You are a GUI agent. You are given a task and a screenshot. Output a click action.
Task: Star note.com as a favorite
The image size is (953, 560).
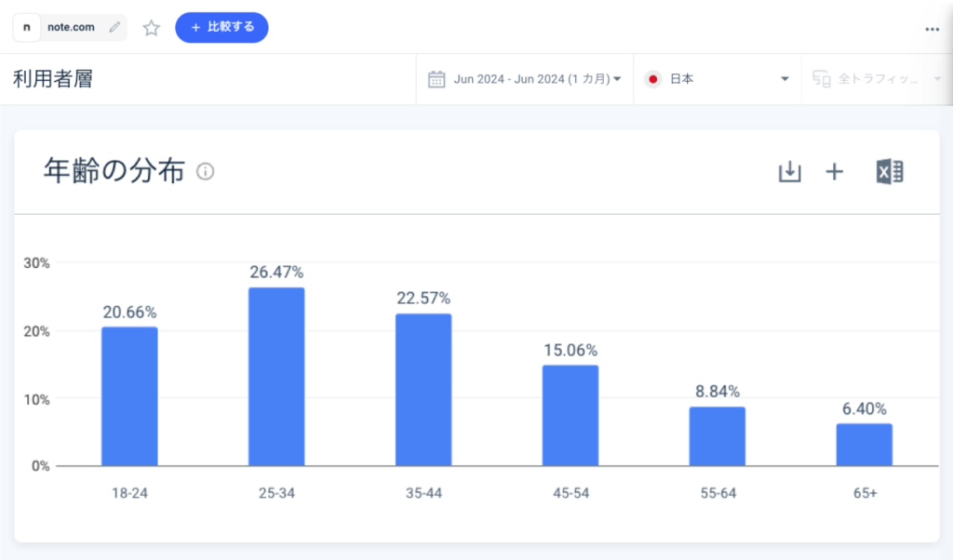coord(152,28)
